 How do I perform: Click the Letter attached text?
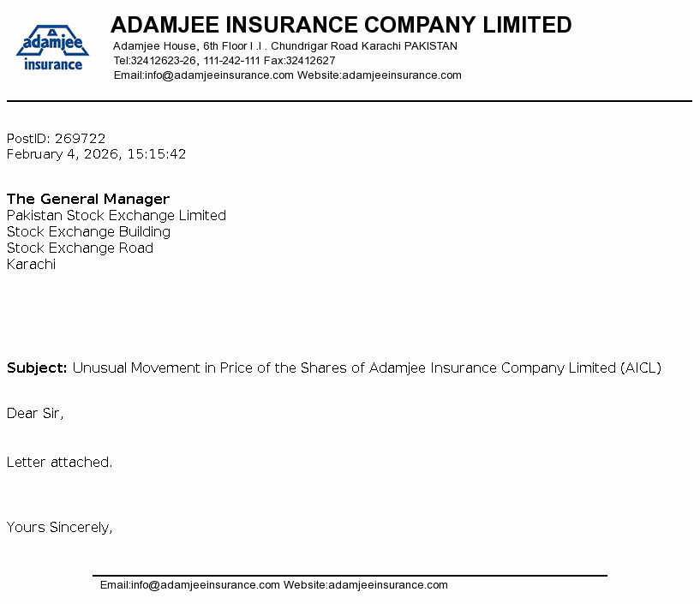tap(60, 463)
